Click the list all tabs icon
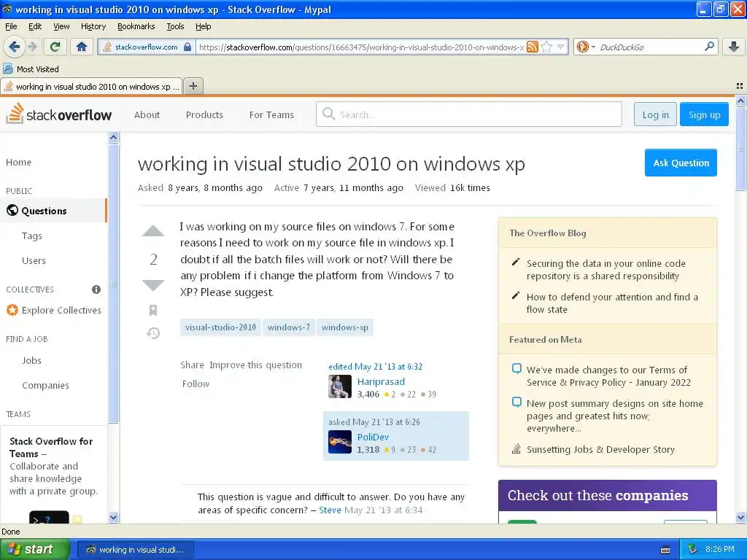Screen dimensions: 747x560 (740, 86)
